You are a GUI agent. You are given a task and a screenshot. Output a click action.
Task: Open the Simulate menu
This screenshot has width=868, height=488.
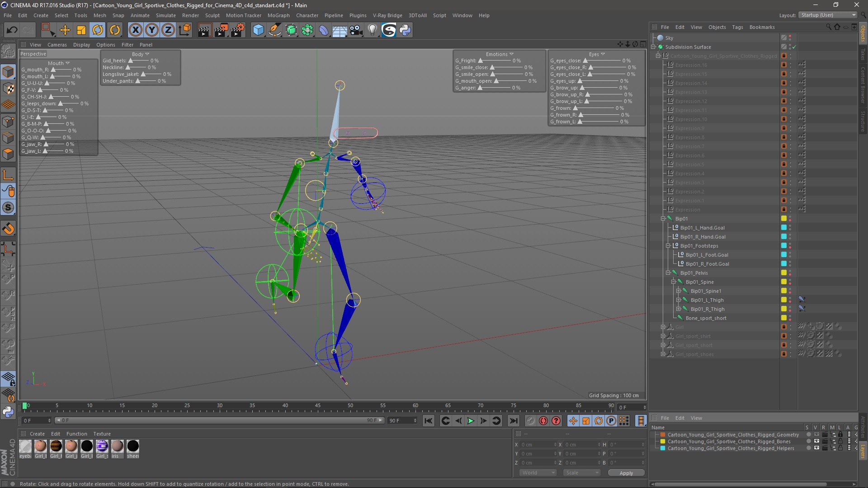point(166,15)
